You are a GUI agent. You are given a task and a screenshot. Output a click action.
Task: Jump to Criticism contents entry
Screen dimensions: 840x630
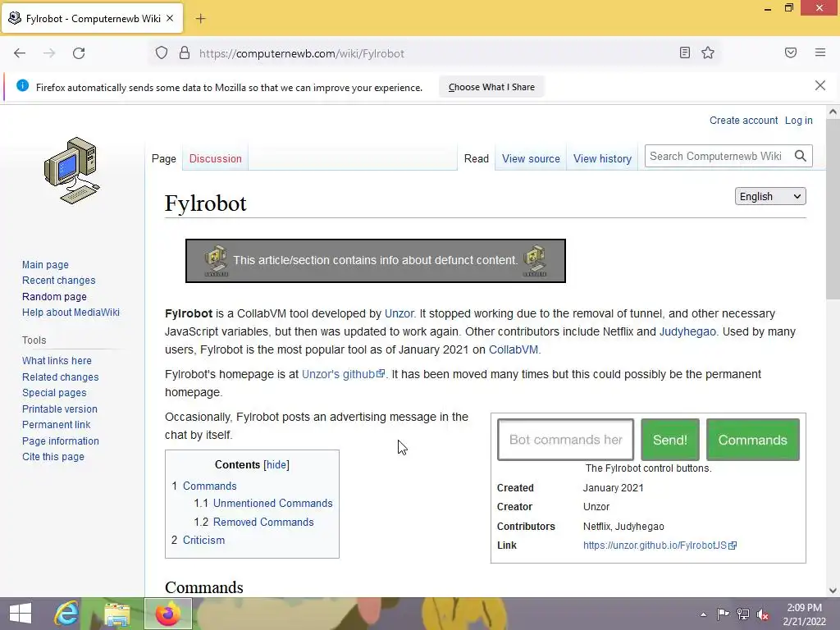203,540
